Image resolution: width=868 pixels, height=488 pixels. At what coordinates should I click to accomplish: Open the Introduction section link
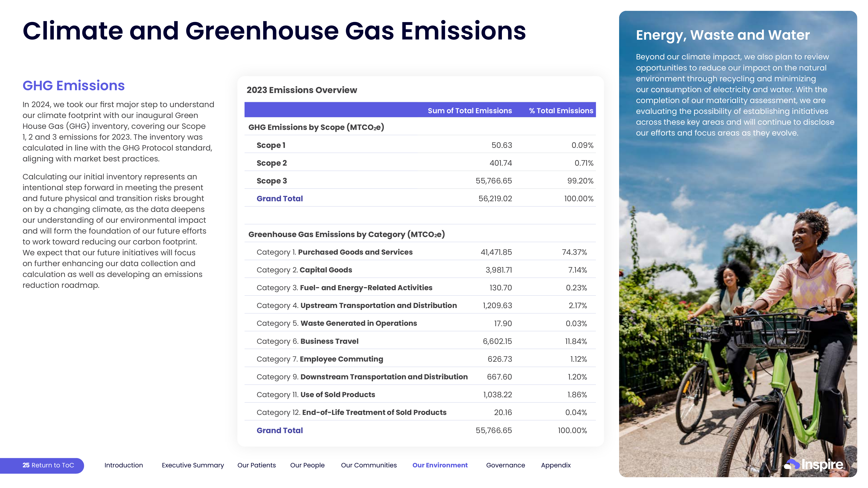point(124,465)
